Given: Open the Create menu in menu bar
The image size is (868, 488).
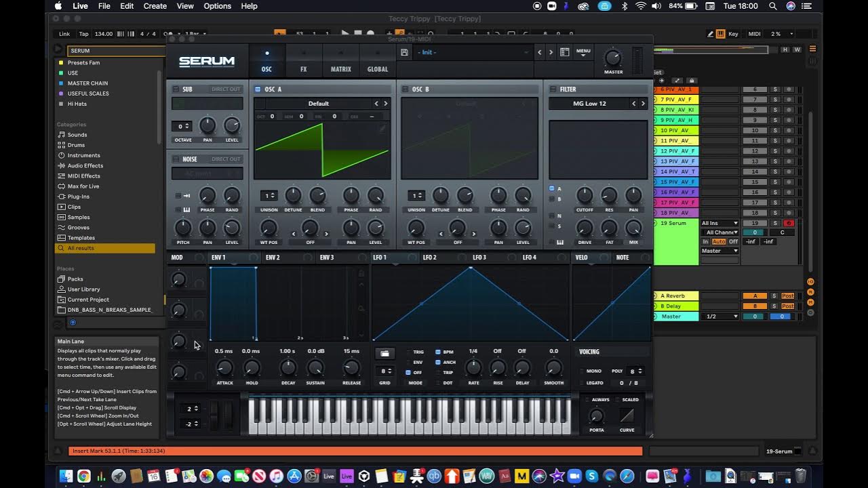Looking at the screenshot, I should [x=155, y=6].
